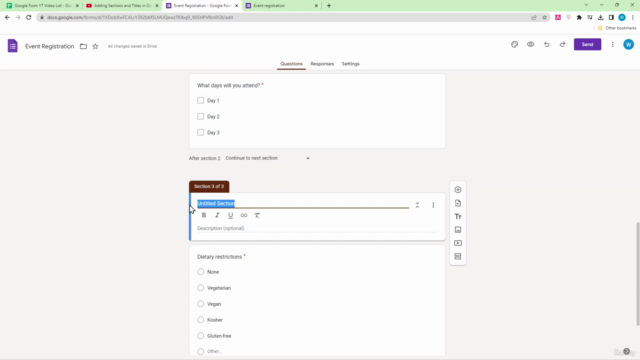This screenshot has height=360, width=640.
Task: Redo the last change
Action: click(562, 44)
